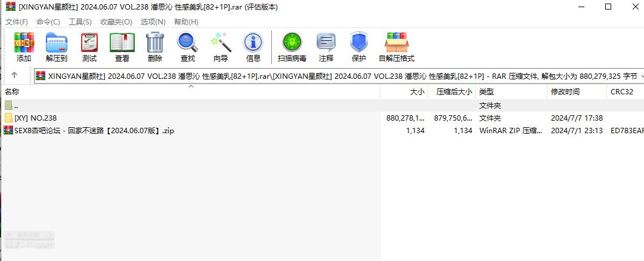Click the SEX8 zip file icon
Image resolution: width=644 pixels, height=261 pixels.
click(8, 130)
